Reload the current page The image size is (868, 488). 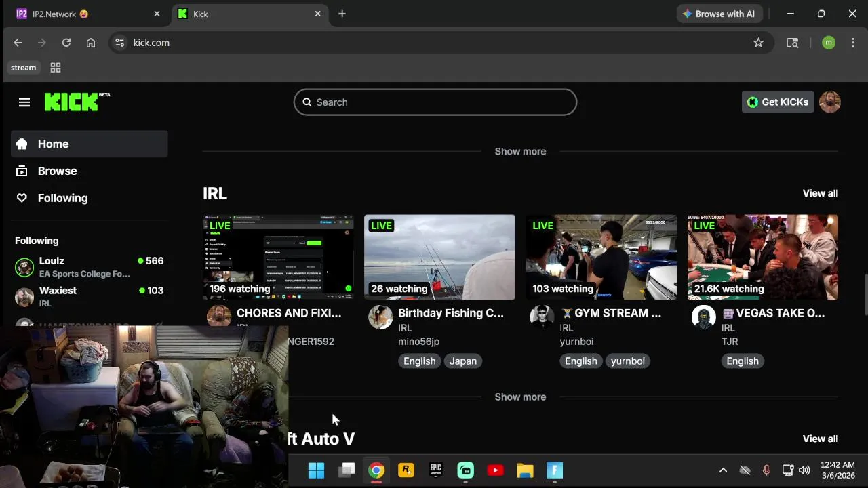66,43
